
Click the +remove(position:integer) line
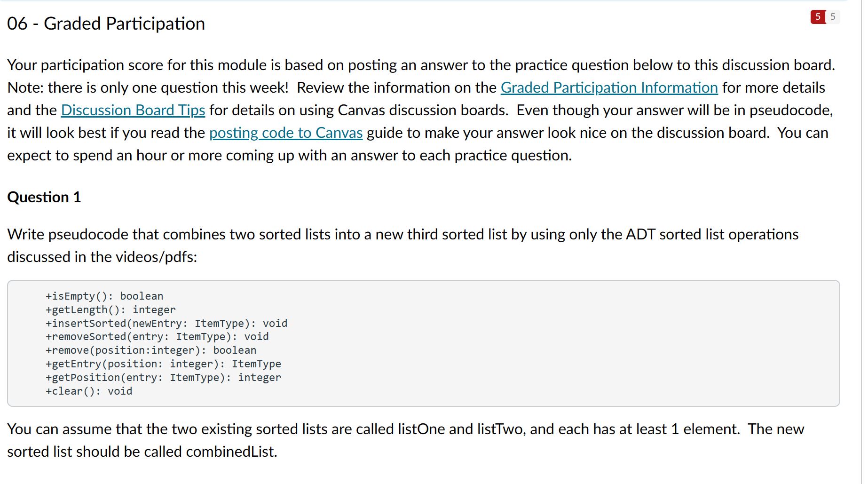[x=150, y=350]
